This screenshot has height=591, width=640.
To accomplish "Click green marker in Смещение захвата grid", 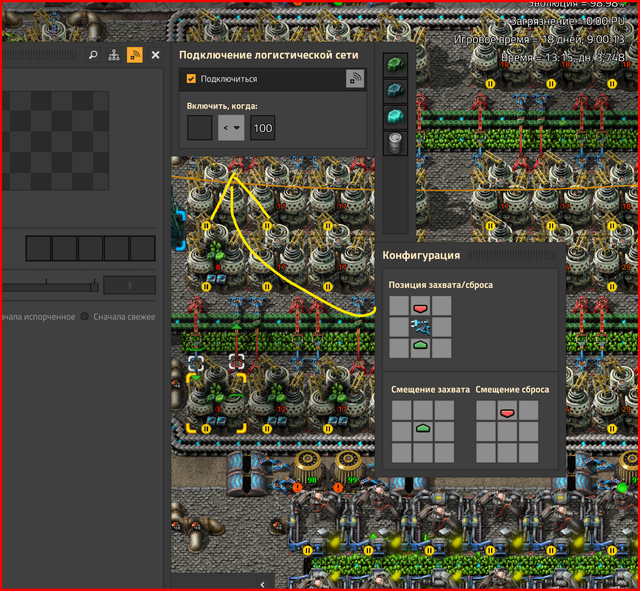I will tap(423, 429).
